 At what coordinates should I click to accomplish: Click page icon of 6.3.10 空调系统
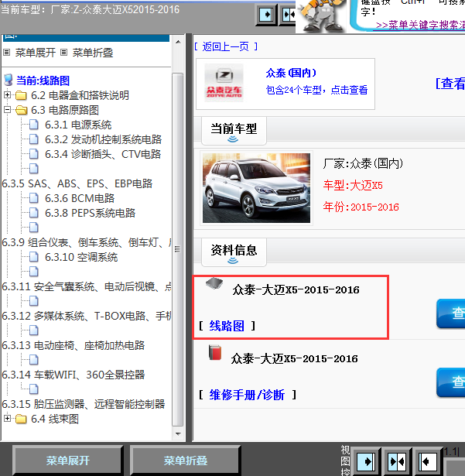34,257
